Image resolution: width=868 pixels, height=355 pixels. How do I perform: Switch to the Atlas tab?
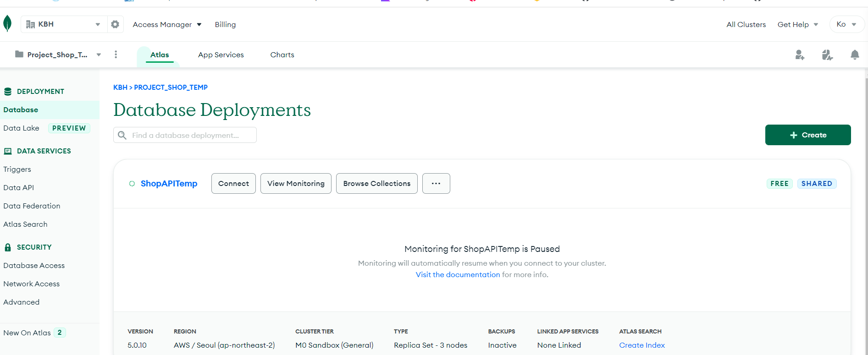[160, 55]
